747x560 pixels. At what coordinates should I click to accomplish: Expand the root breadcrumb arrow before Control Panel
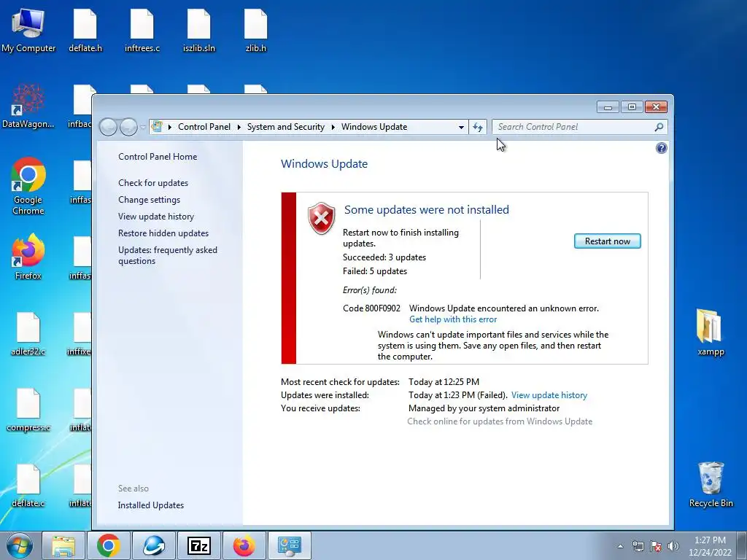(x=169, y=127)
